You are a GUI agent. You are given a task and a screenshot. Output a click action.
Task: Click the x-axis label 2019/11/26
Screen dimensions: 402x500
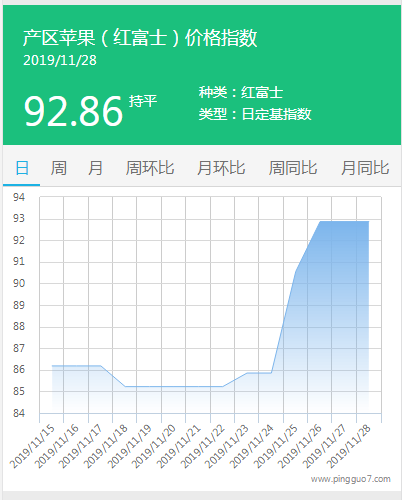tap(300, 446)
